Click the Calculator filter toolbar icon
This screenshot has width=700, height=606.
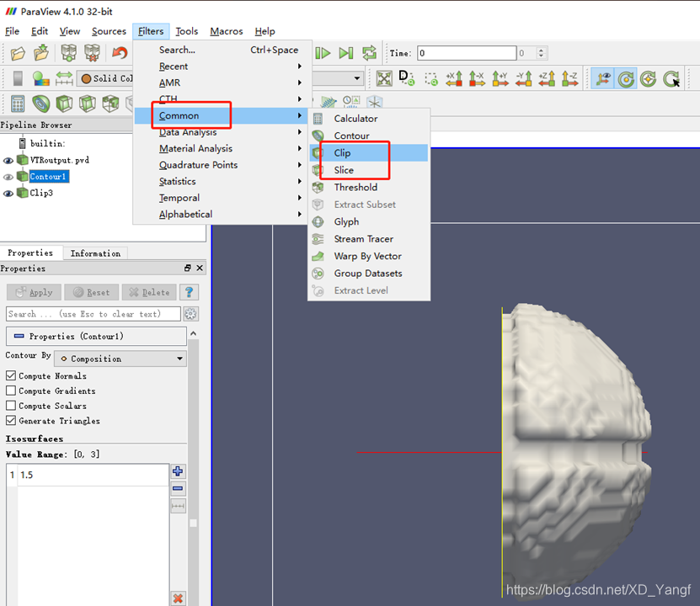click(x=18, y=104)
